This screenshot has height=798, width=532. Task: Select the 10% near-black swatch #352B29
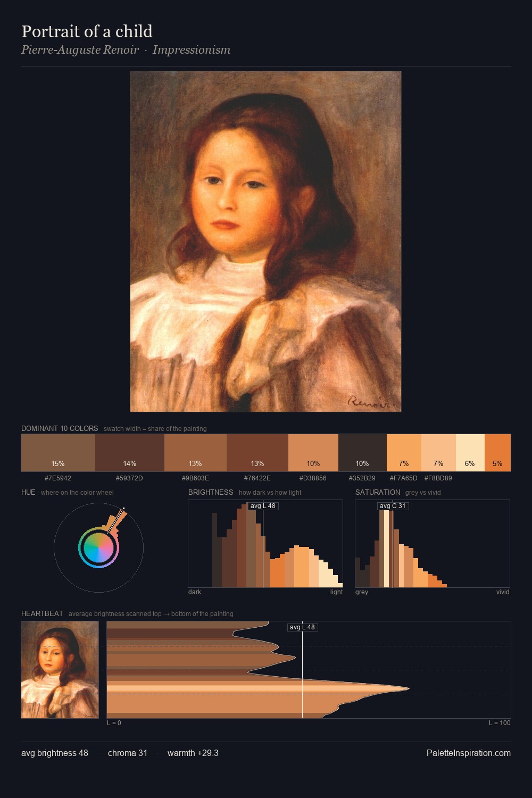[362, 453]
